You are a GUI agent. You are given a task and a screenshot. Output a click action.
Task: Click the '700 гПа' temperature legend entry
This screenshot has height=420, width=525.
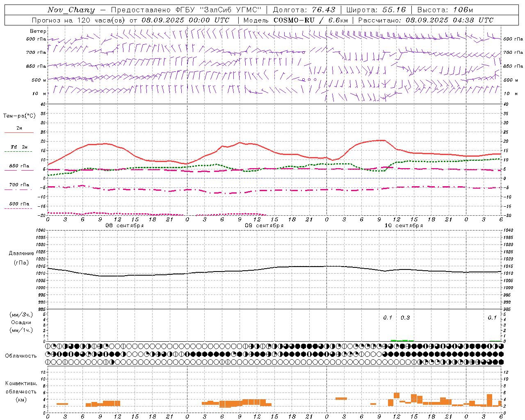pos(19,185)
